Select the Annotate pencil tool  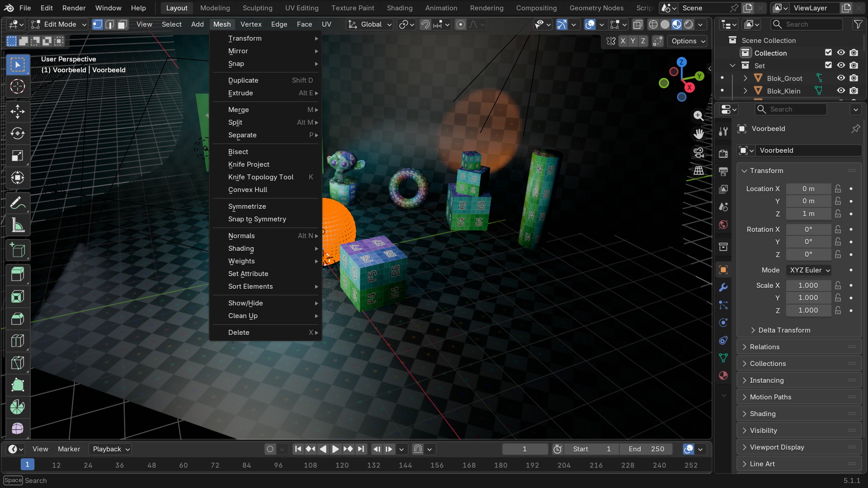(18, 203)
